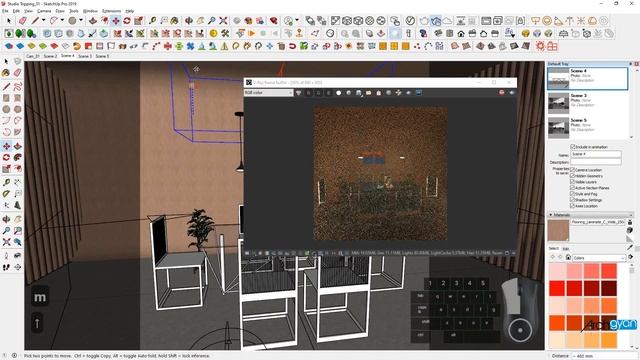Click the Zoom Extents tool in top toolbar
The image size is (640, 360).
(x=223, y=20)
